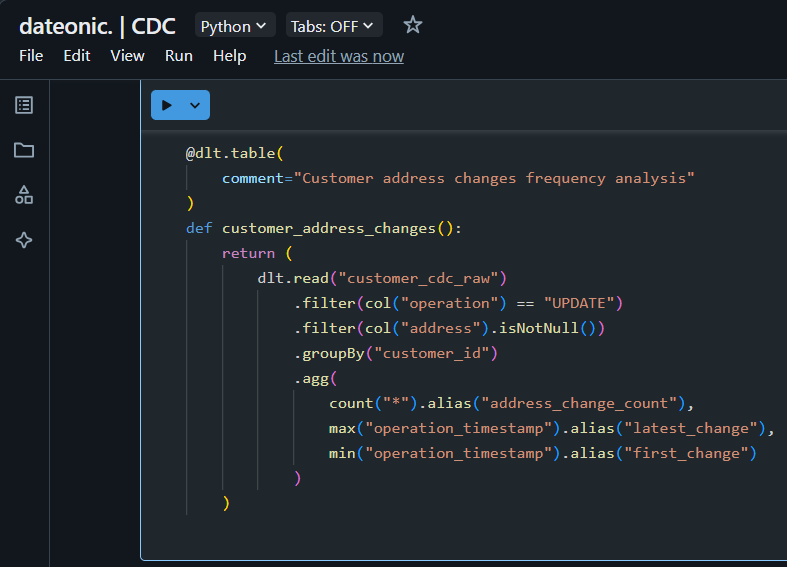Click the 'return (' line of code
The width and height of the screenshot is (787, 567).
click(x=257, y=253)
